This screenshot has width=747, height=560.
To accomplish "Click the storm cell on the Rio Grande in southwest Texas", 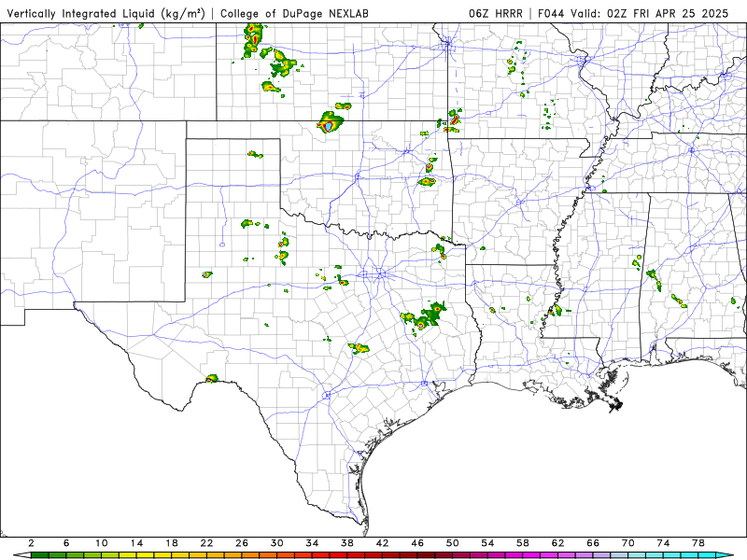I will click(x=211, y=379).
